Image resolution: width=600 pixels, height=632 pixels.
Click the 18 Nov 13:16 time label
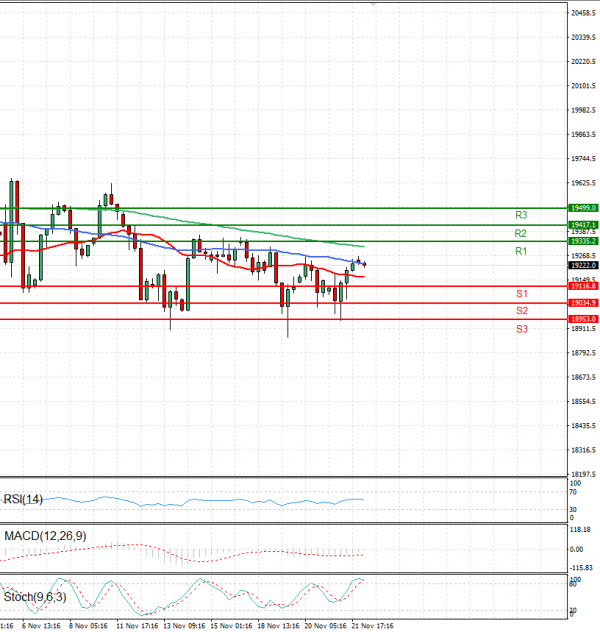(278, 626)
